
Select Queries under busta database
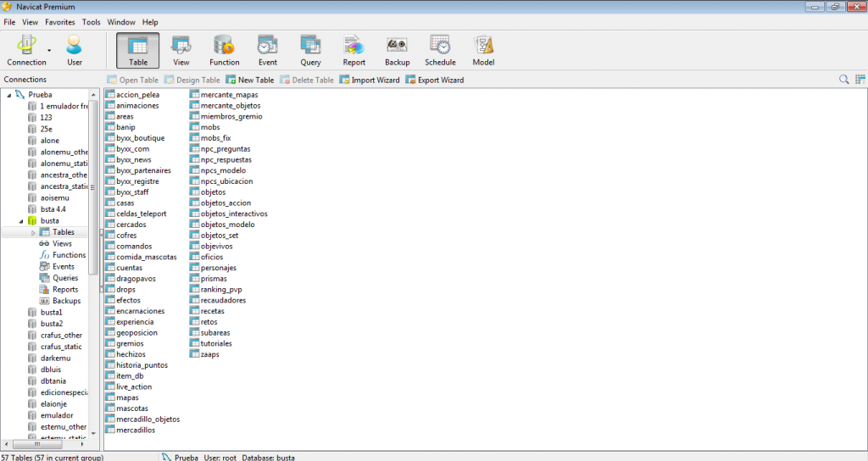[x=58, y=278]
